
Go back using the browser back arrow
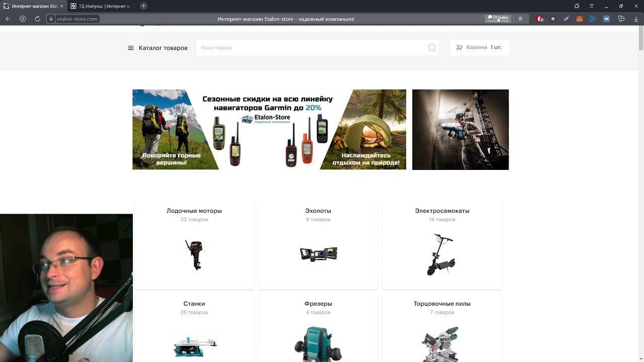[8, 19]
